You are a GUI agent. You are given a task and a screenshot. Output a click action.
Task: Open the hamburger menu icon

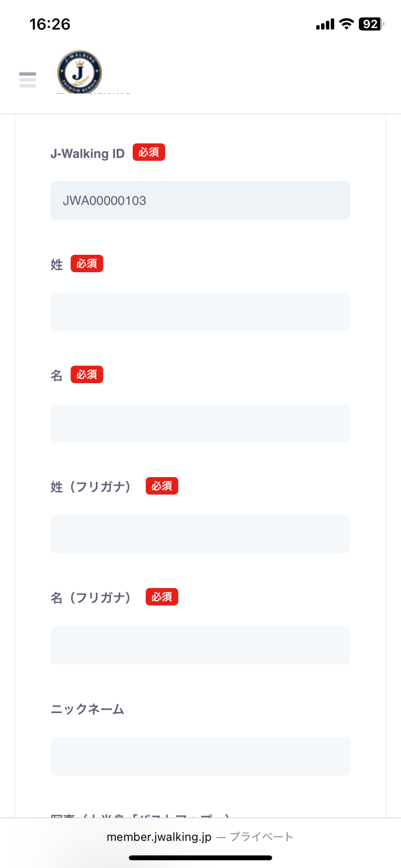(28, 80)
